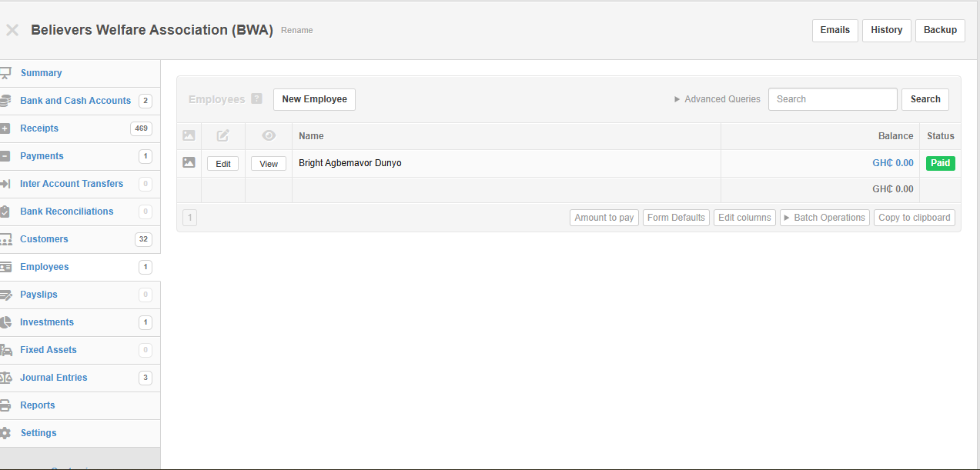Click Edit for Bright Agbemavor Dunyo
The height and width of the screenshot is (470, 980).
[x=223, y=164]
